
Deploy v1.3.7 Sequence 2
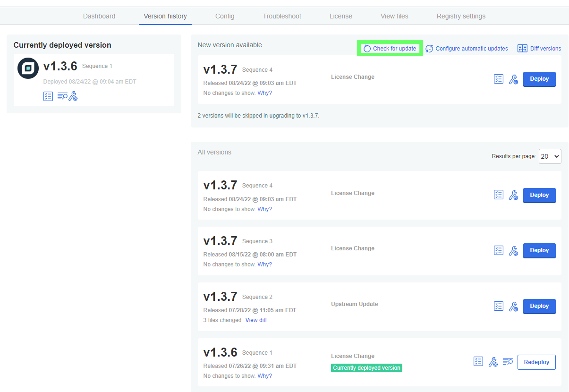[539, 306]
